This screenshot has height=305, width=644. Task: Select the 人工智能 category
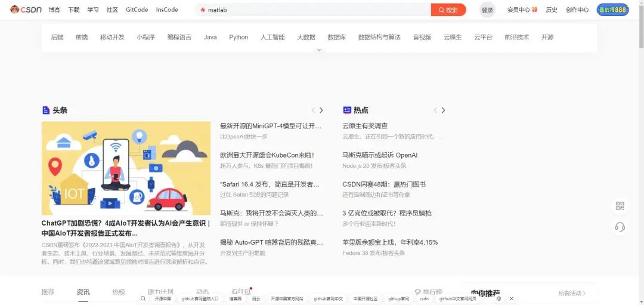point(273,37)
